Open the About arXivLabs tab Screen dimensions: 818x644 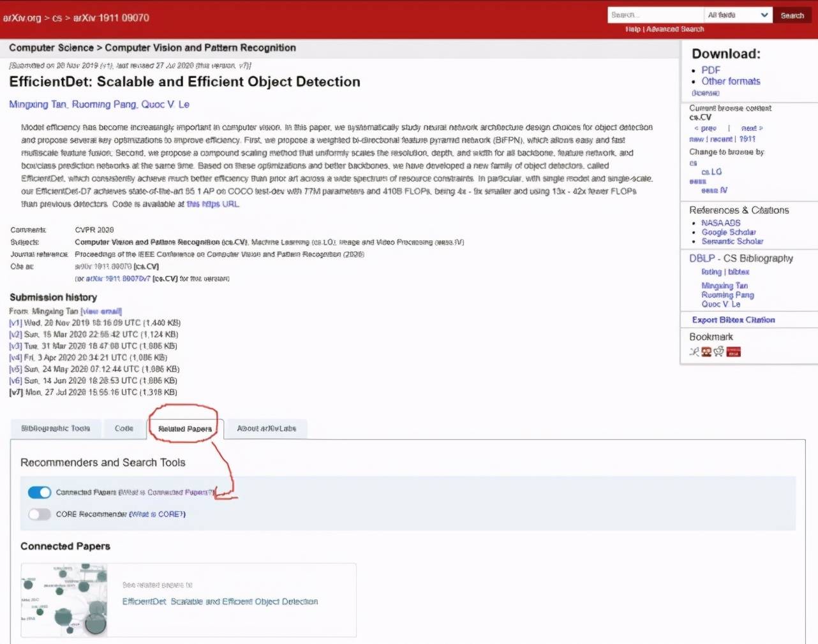[267, 428]
